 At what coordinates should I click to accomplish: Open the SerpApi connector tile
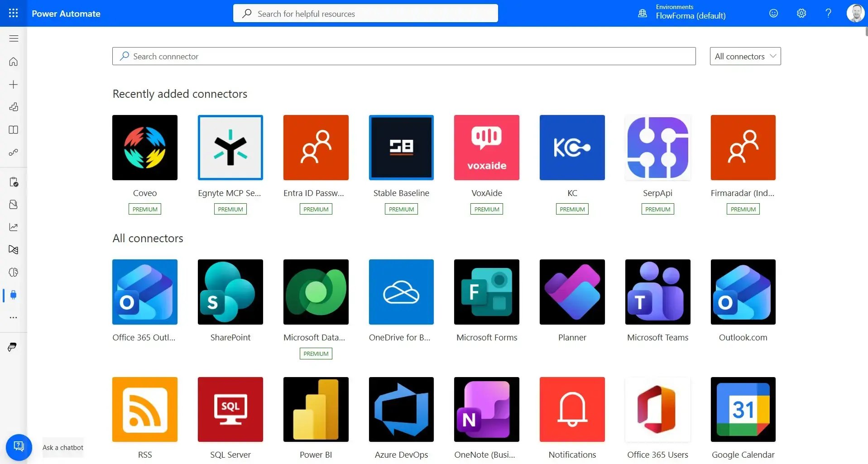[x=658, y=148]
